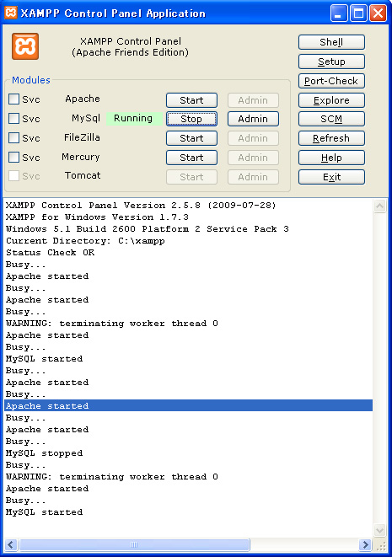
Task: Click the horizontal scroll right arrow
Action: click(365, 544)
